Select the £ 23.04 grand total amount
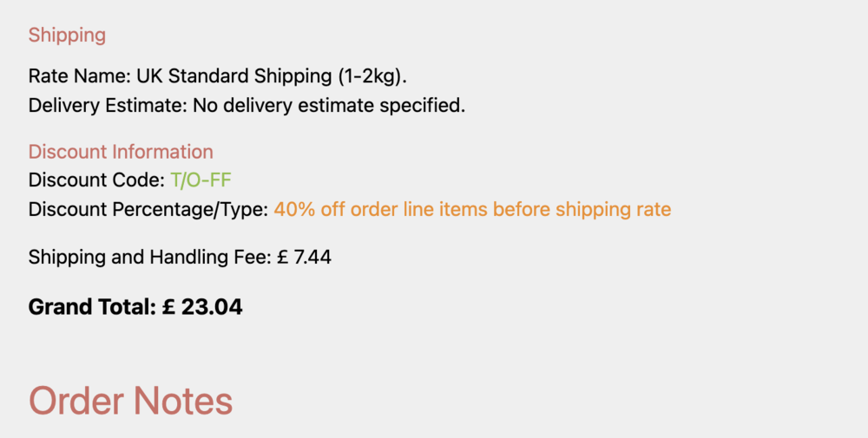This screenshot has width=868, height=438. pos(202,306)
